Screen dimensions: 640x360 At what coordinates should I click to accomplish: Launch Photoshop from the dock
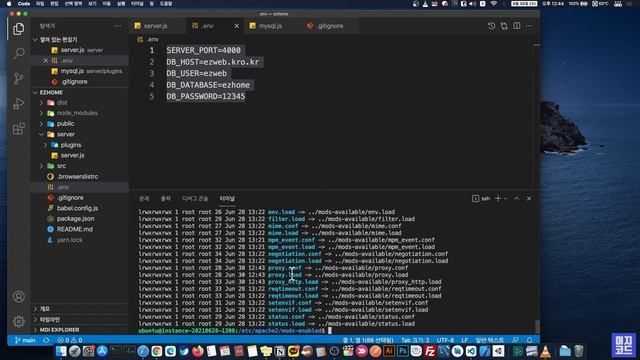click(x=402, y=351)
